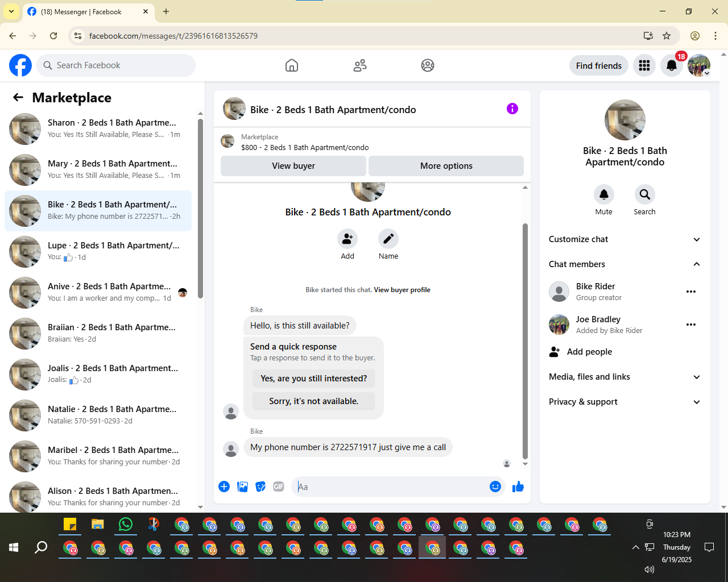Click the More options button
This screenshot has height=582, width=728.
[x=446, y=166]
